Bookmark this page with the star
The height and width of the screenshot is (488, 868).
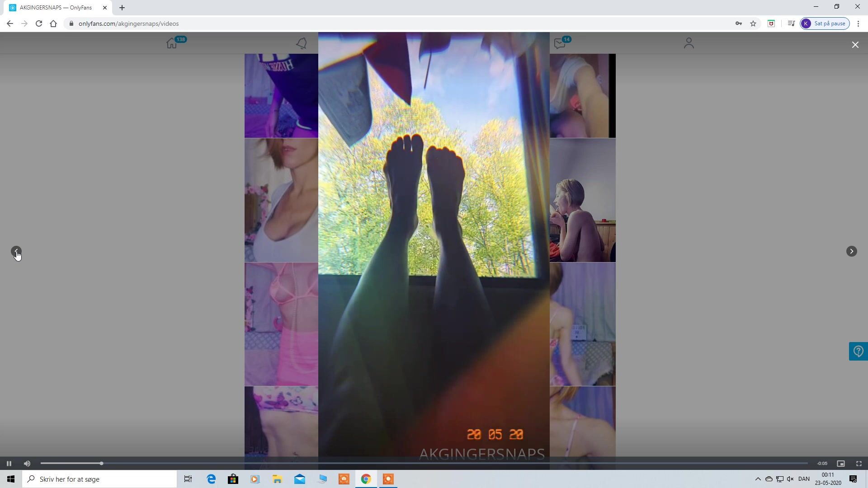tap(753, 23)
